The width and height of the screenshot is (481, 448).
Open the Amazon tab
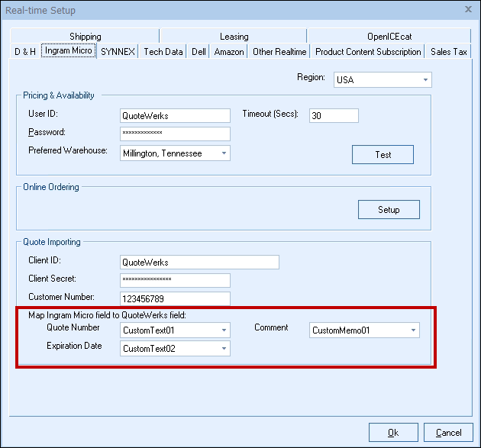[x=229, y=51]
